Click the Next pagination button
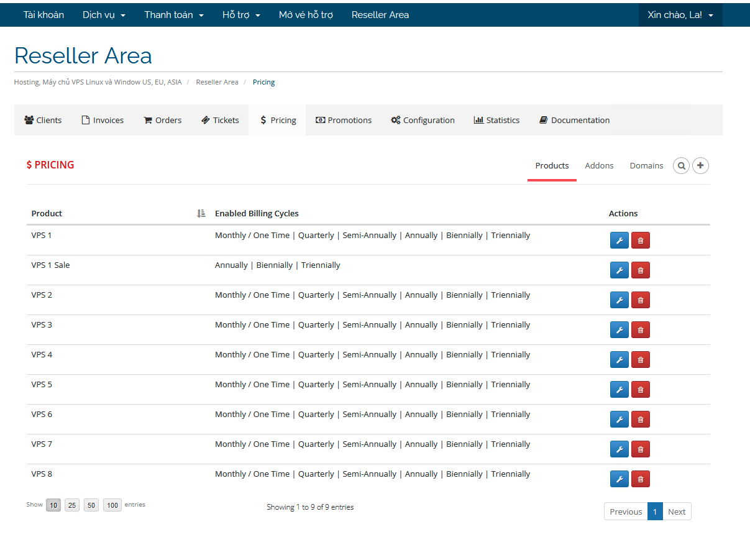This screenshot has width=750, height=560. pyautogui.click(x=677, y=512)
